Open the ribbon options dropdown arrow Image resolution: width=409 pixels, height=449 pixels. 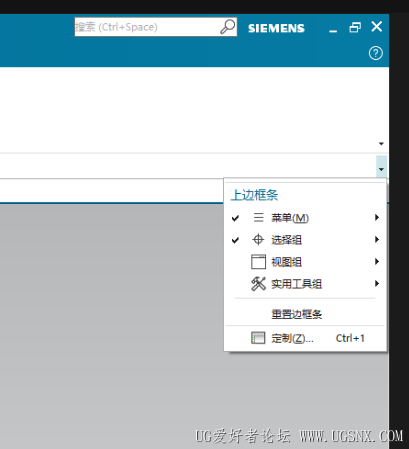point(381,144)
